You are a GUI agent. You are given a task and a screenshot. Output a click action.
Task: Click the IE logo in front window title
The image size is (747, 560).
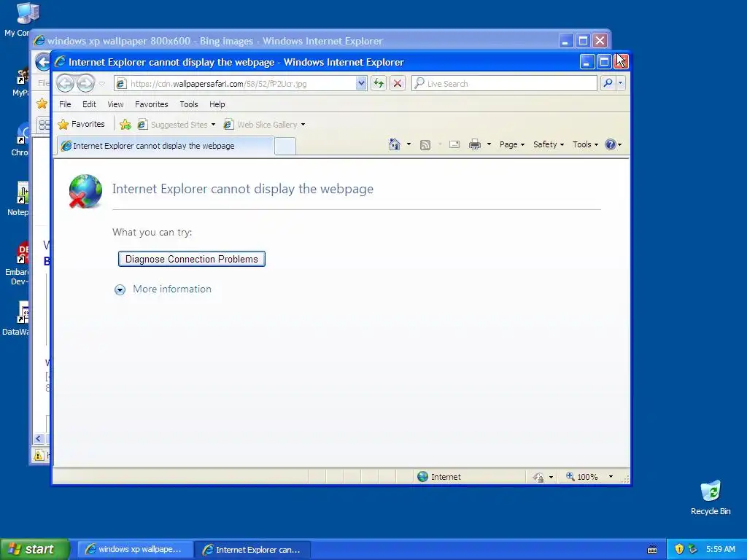tap(60, 62)
